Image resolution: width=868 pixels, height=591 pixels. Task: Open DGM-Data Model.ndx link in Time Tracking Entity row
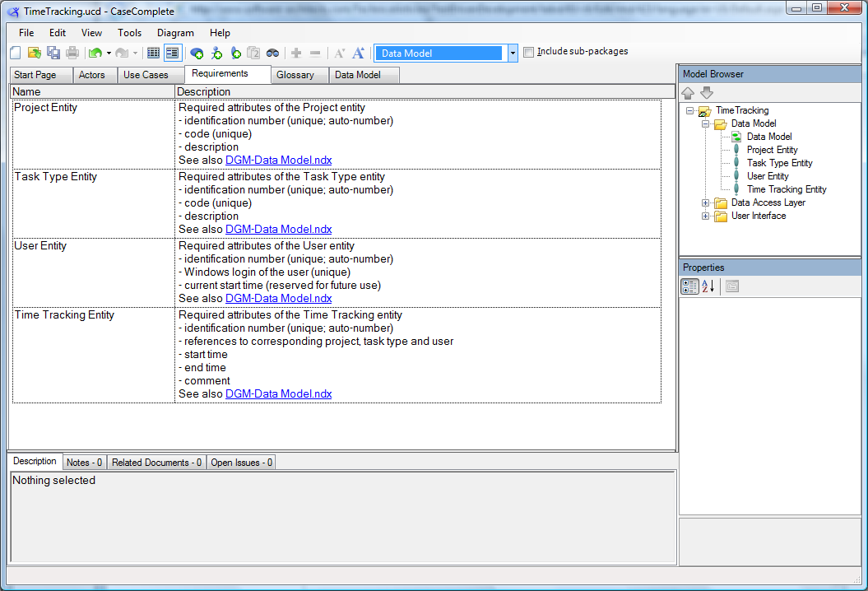tap(278, 393)
